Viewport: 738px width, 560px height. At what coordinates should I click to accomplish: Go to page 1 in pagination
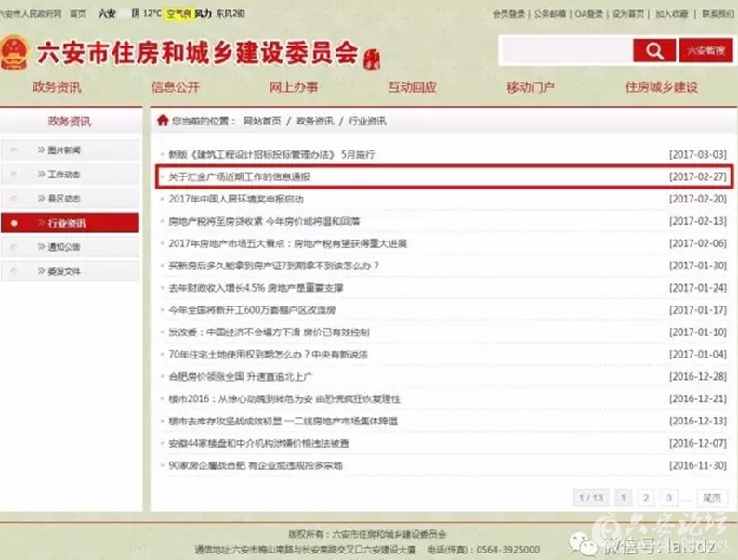coord(623,498)
